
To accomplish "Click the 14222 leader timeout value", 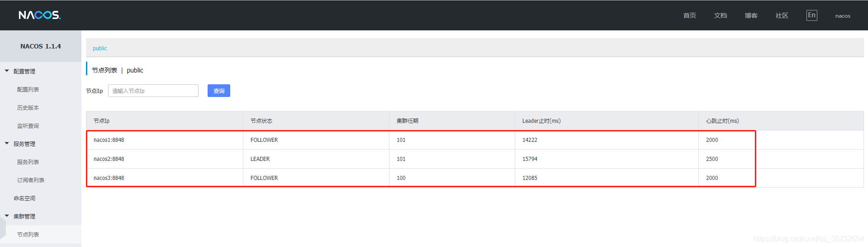I will tap(530, 140).
